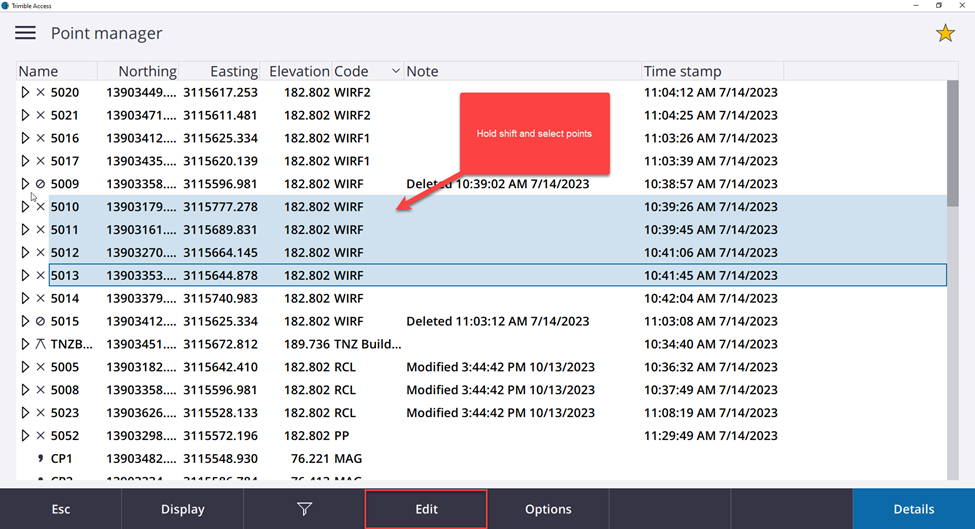Select point row 5005
The image size is (975, 529).
[300, 367]
